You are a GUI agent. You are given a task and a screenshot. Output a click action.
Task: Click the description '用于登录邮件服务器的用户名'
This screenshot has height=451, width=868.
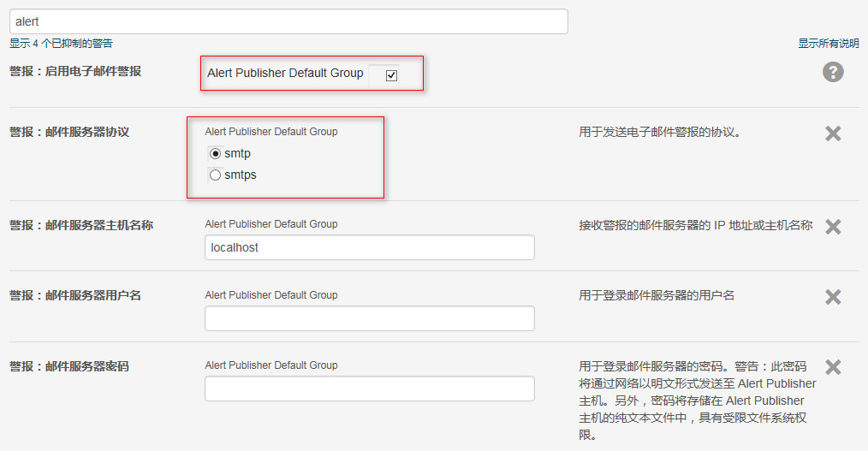coord(657,295)
